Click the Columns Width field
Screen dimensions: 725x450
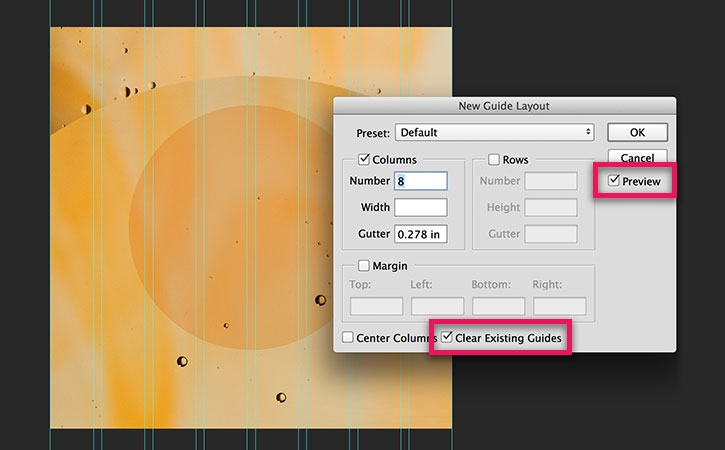tap(421, 207)
